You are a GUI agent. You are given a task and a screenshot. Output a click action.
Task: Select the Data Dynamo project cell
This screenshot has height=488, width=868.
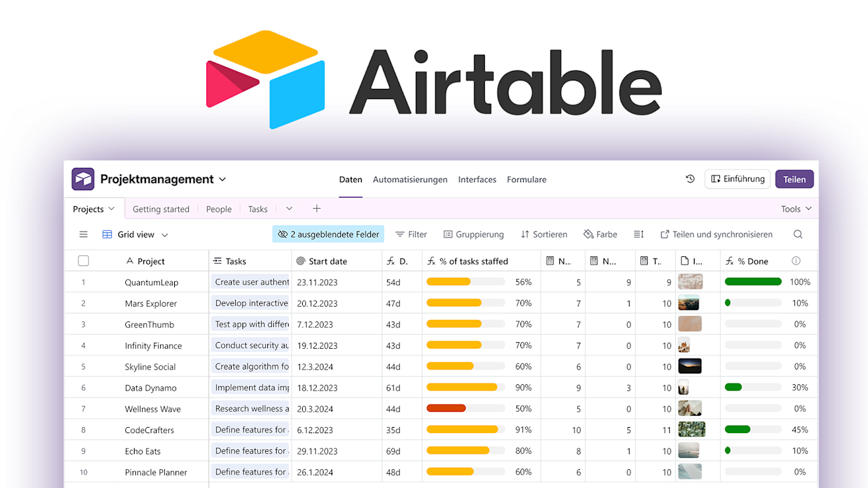(151, 388)
